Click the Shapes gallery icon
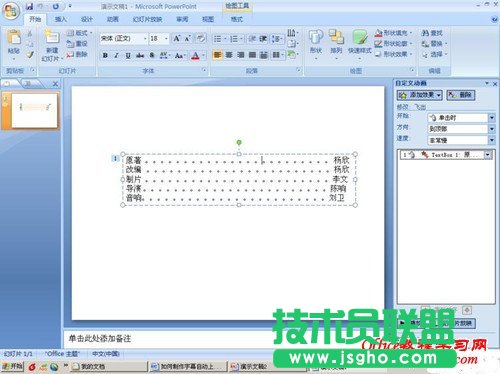This screenshot has height=374, width=500. click(316, 37)
